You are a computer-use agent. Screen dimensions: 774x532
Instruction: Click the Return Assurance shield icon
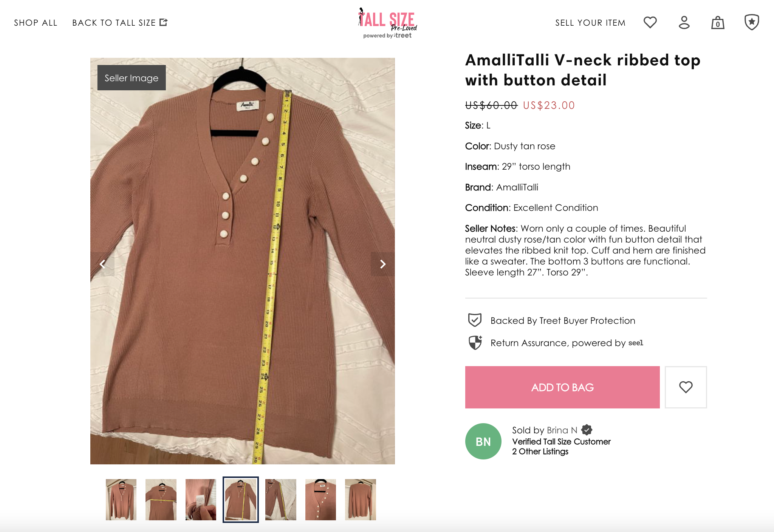tap(475, 342)
